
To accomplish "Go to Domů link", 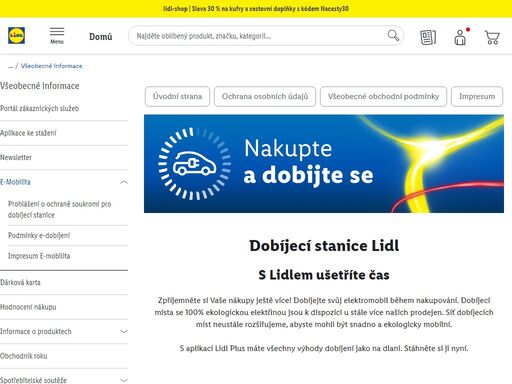I will (x=100, y=36).
